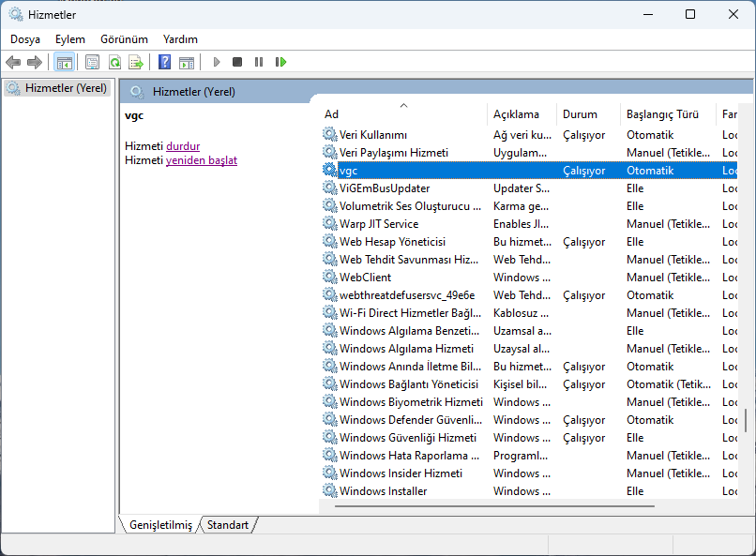The width and height of the screenshot is (756, 556).
Task: Select Hizmetler (Yerel) in the left tree
Action: click(57, 88)
